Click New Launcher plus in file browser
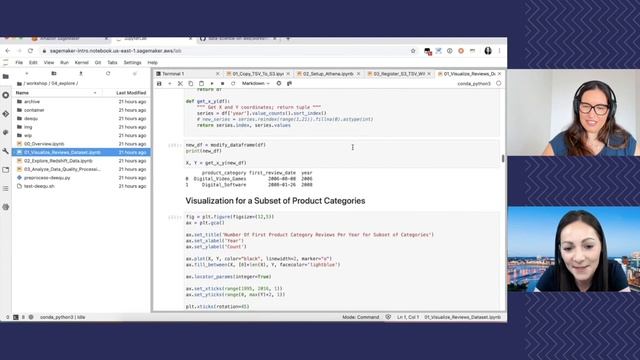This screenshot has height=360, width=640. 27,73
